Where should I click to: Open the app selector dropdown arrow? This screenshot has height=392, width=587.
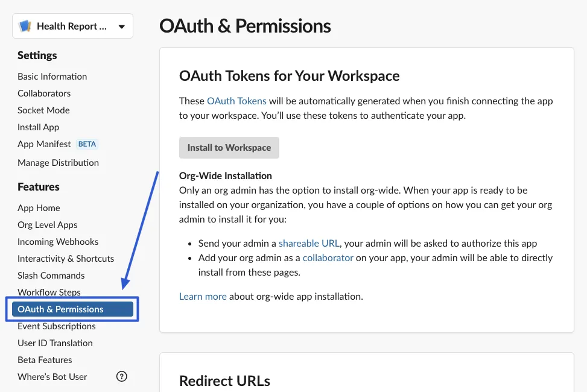coord(121,27)
